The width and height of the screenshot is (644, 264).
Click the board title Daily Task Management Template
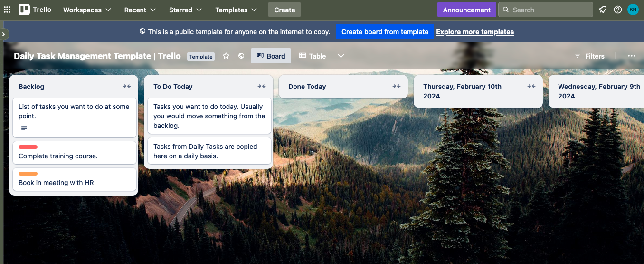click(x=97, y=56)
